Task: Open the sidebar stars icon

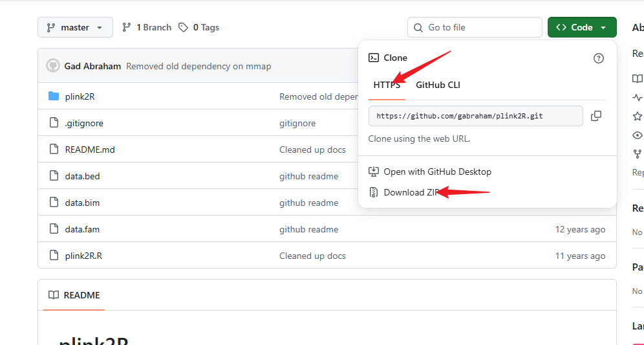Action: click(638, 117)
